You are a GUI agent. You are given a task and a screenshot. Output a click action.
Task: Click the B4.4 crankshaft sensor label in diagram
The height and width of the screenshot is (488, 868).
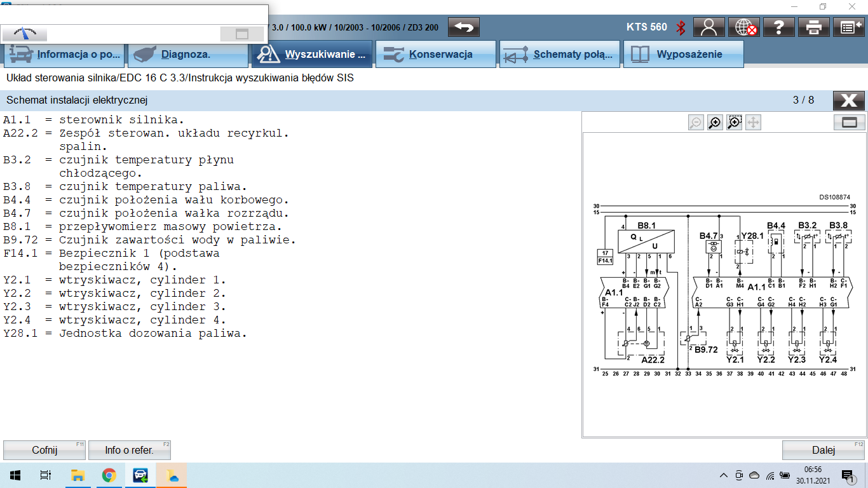[776, 226]
